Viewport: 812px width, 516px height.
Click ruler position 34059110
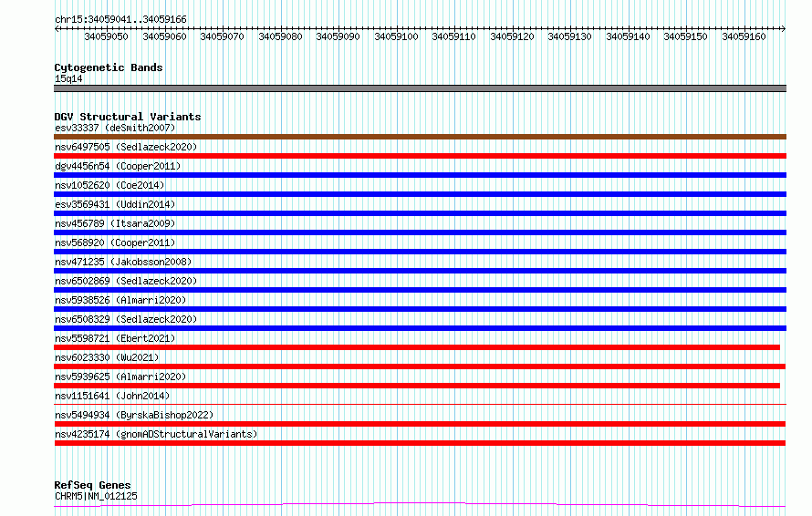tap(454, 36)
